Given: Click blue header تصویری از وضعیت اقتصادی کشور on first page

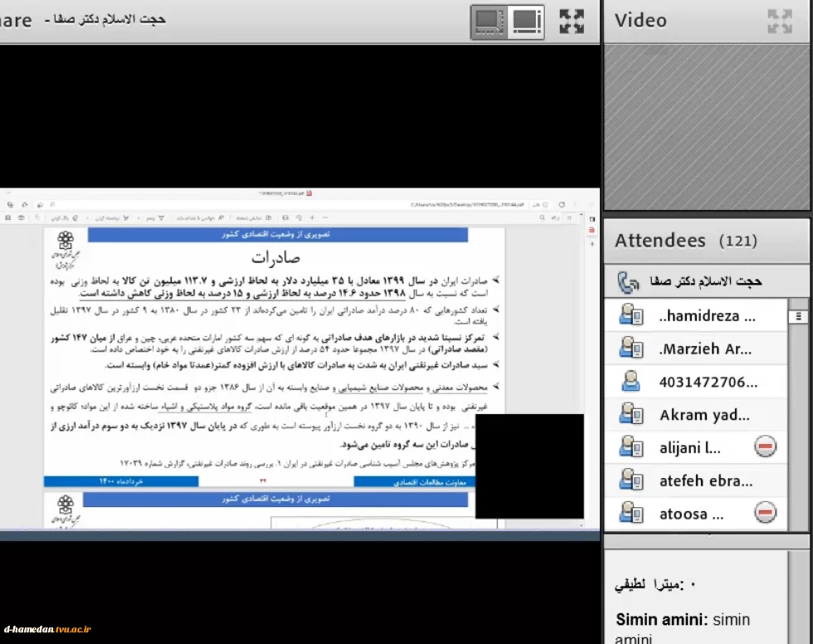Looking at the screenshot, I should point(277,234).
